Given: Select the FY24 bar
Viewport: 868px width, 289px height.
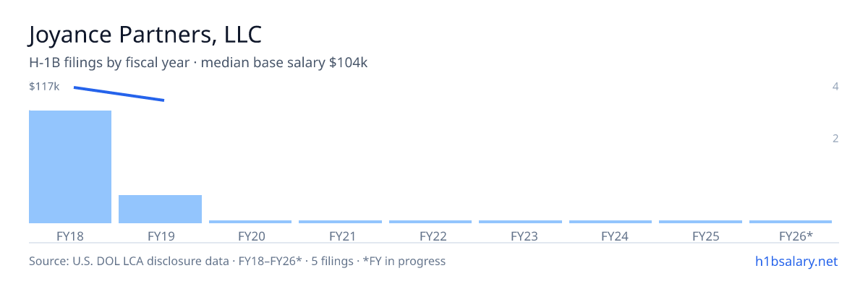Looking at the screenshot, I should (x=610, y=222).
